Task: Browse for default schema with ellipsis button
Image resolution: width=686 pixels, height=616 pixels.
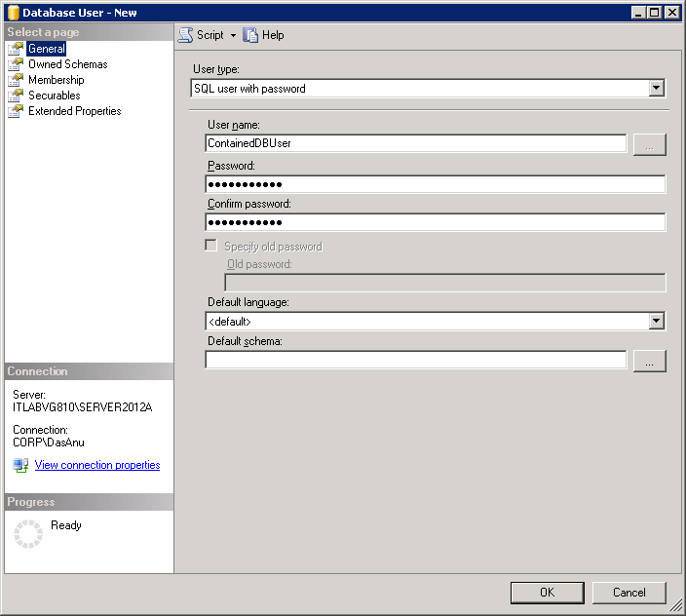Action: click(649, 361)
